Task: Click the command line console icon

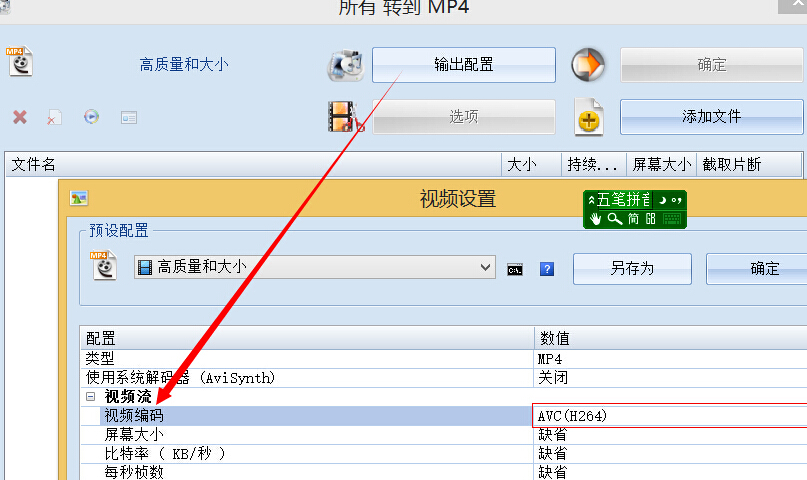Action: pyautogui.click(x=515, y=269)
